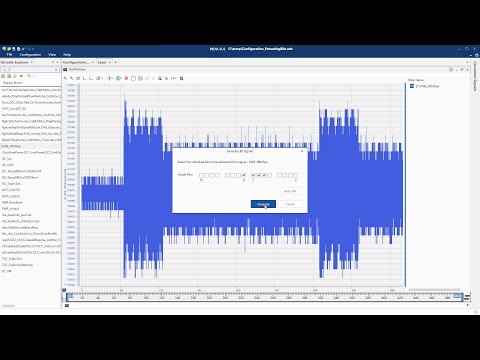Click the display mode icon with dropdown
Image resolution: width=480 pixels, height=360 pixels.
(98, 78)
